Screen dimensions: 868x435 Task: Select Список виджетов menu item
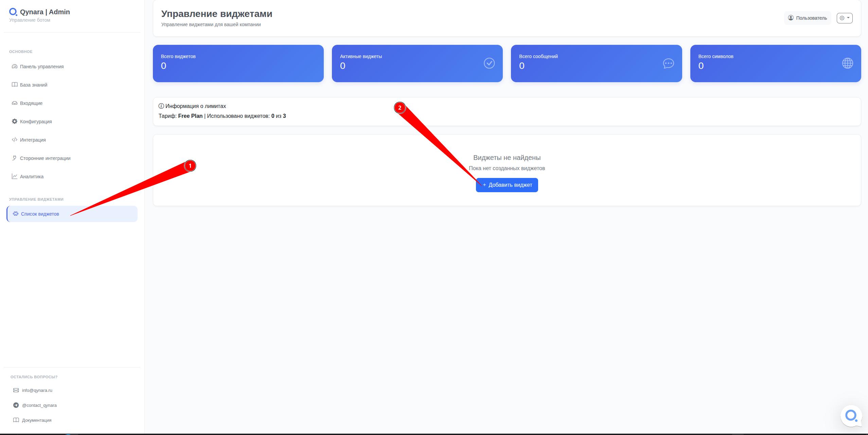click(40, 214)
